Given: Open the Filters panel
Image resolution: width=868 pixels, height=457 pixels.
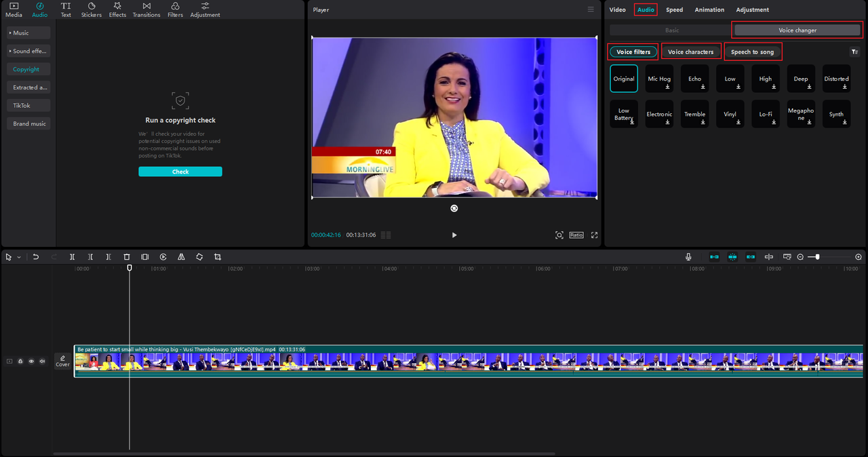Looking at the screenshot, I should 175,9.
